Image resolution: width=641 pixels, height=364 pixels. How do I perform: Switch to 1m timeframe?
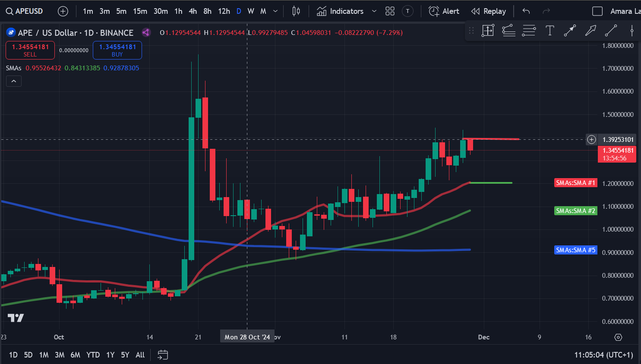tap(88, 11)
